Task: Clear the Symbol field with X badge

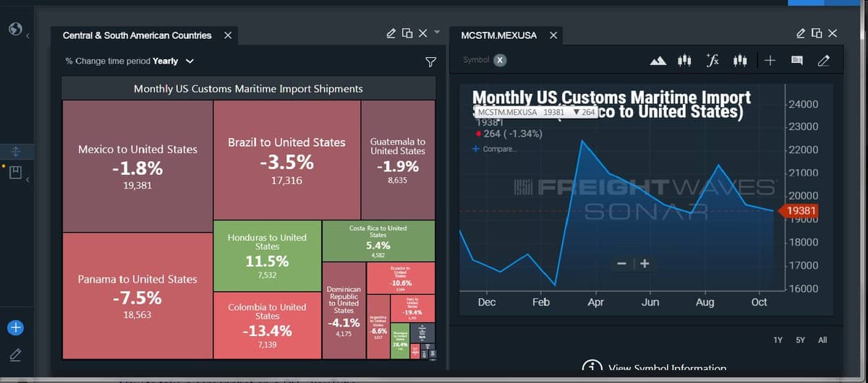Action: 500,60
